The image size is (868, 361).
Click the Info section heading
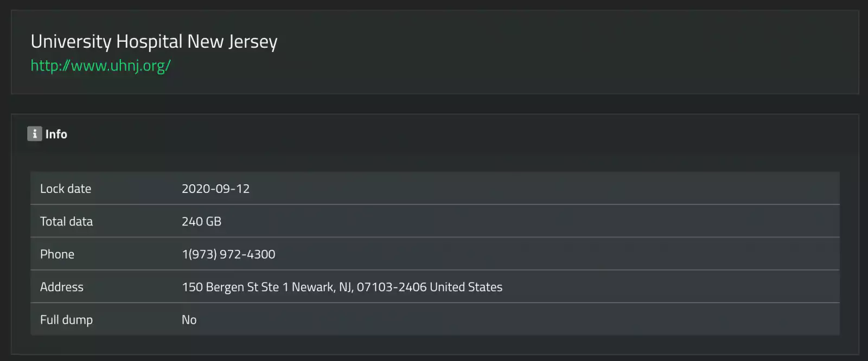click(x=56, y=134)
